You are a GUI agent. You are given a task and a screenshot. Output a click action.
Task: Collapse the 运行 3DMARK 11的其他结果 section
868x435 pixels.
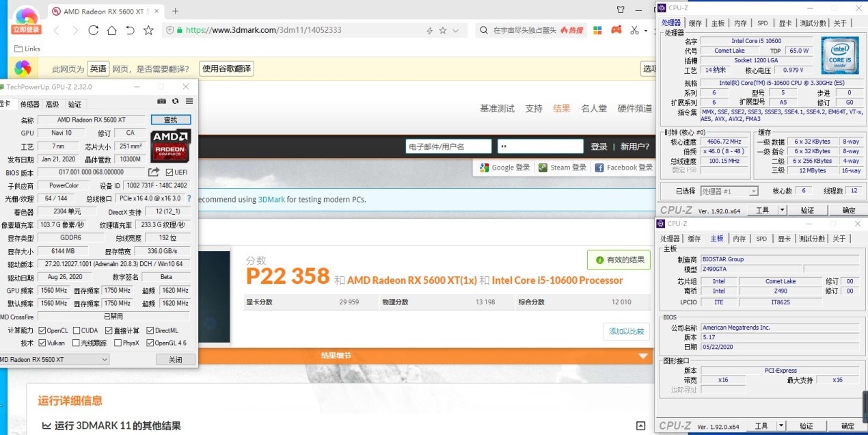640,425
